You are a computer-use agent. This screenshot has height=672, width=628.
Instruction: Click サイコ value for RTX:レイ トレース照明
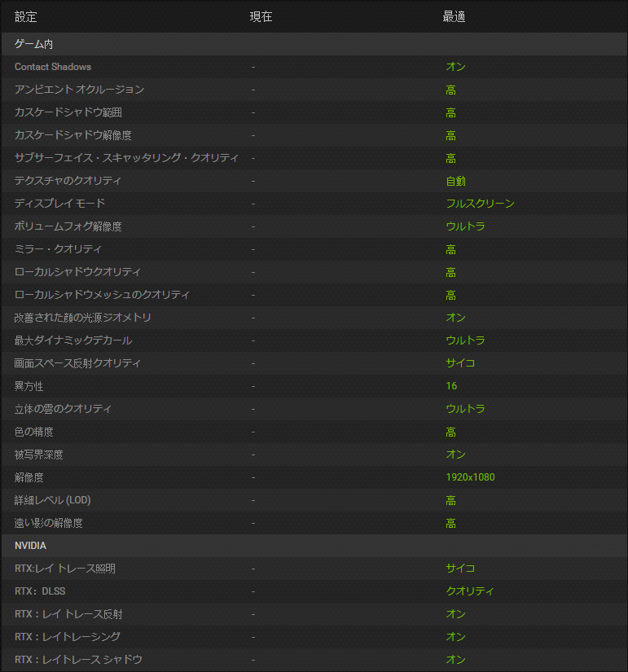[460, 569]
